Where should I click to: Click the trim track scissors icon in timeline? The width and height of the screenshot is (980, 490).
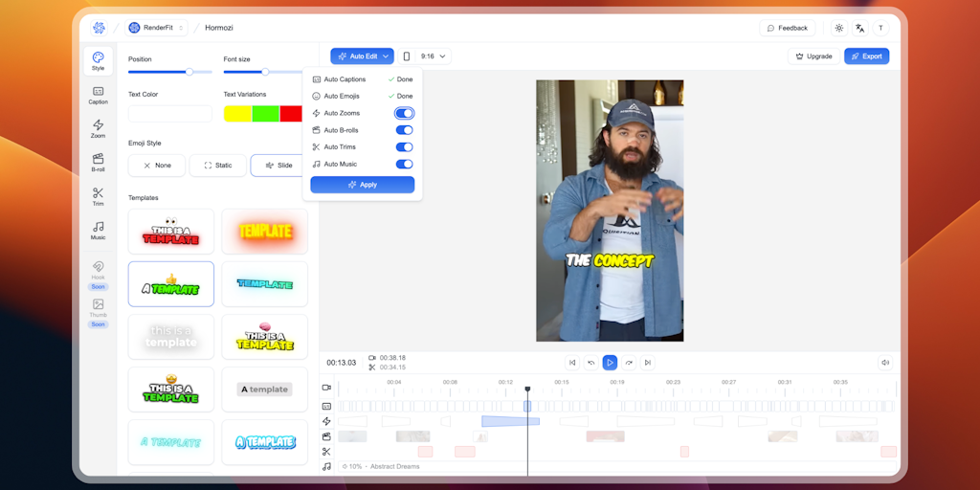pyautogui.click(x=326, y=452)
